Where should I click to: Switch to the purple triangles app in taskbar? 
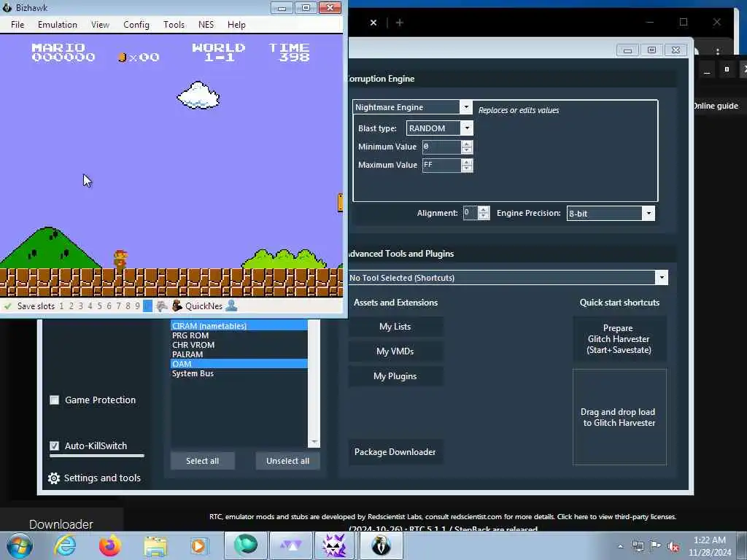290,545
